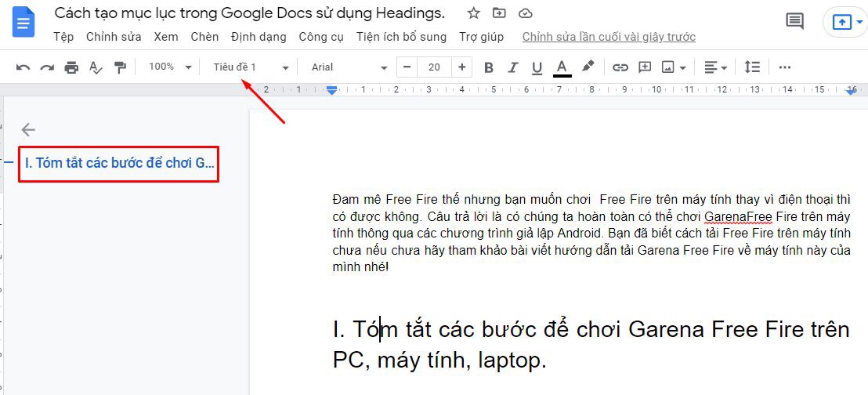The width and height of the screenshot is (868, 395).
Task: Toggle bold formatting
Action: click(x=488, y=67)
